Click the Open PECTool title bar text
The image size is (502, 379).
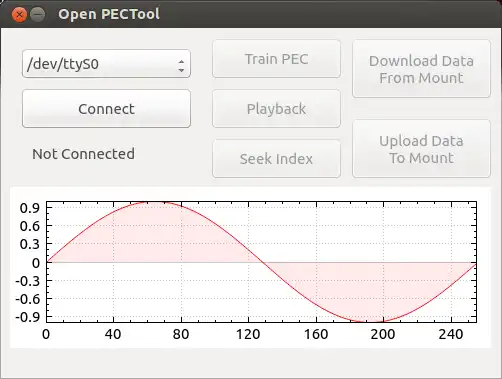[109, 14]
